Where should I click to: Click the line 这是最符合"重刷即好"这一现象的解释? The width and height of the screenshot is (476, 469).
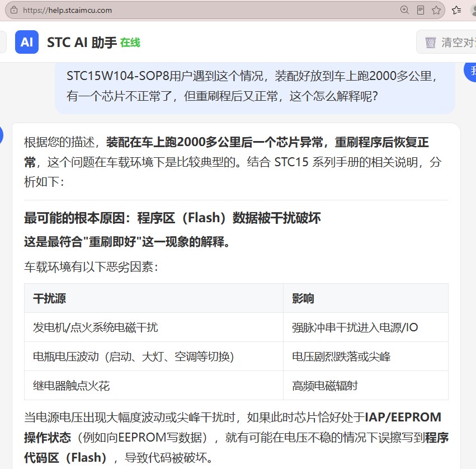pyautogui.click(x=127, y=242)
